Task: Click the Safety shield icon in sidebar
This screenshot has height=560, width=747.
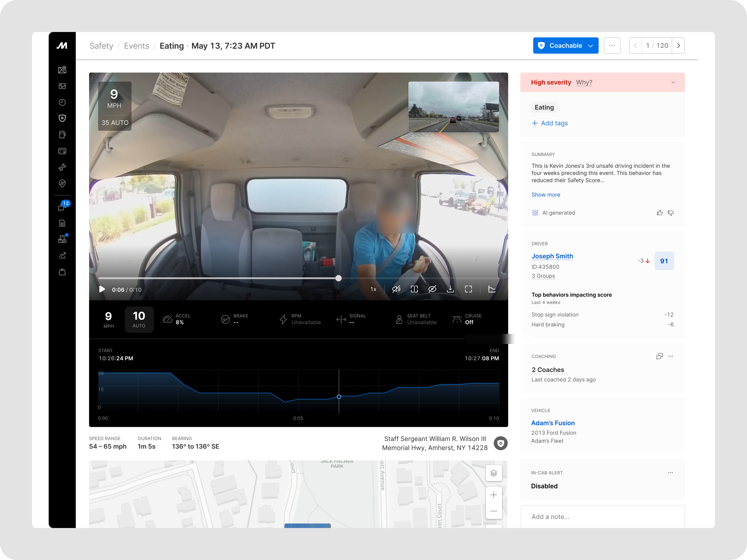Action: click(x=62, y=118)
